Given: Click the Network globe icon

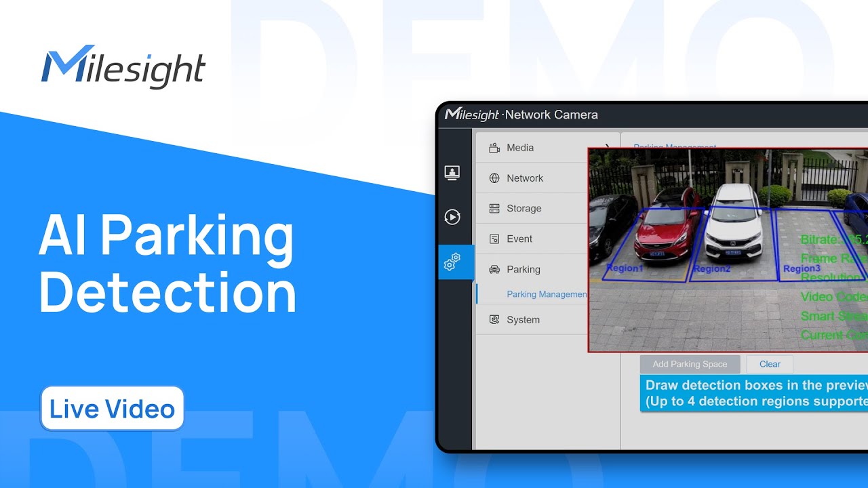Looking at the screenshot, I should (494, 178).
